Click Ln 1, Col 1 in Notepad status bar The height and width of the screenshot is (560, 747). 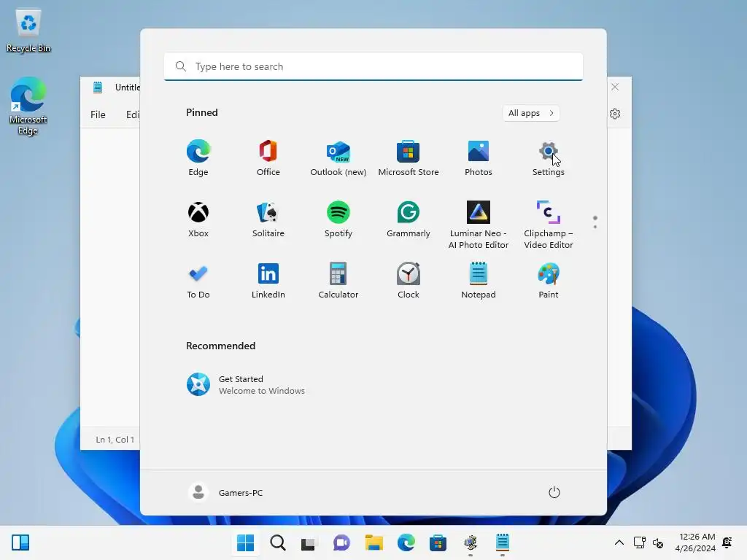point(115,440)
